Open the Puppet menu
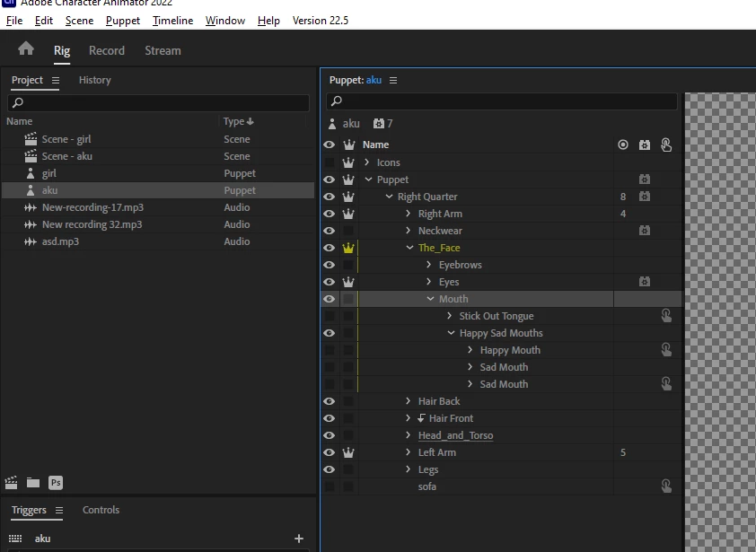Screen dimensions: 756x552 click(x=123, y=21)
